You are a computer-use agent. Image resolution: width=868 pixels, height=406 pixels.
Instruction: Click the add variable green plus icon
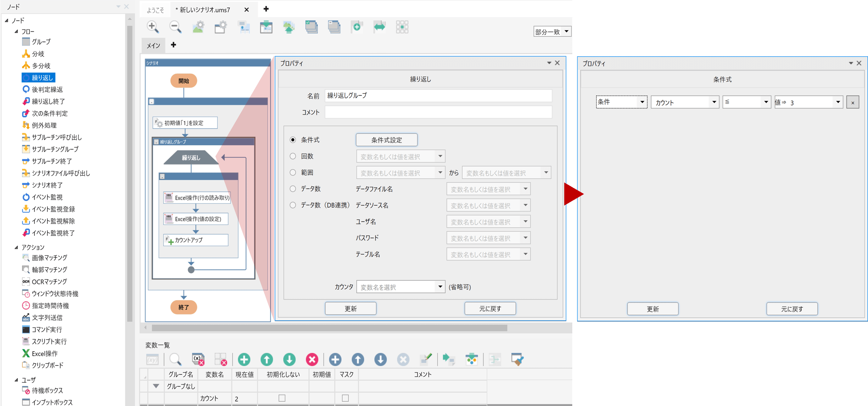point(244,359)
